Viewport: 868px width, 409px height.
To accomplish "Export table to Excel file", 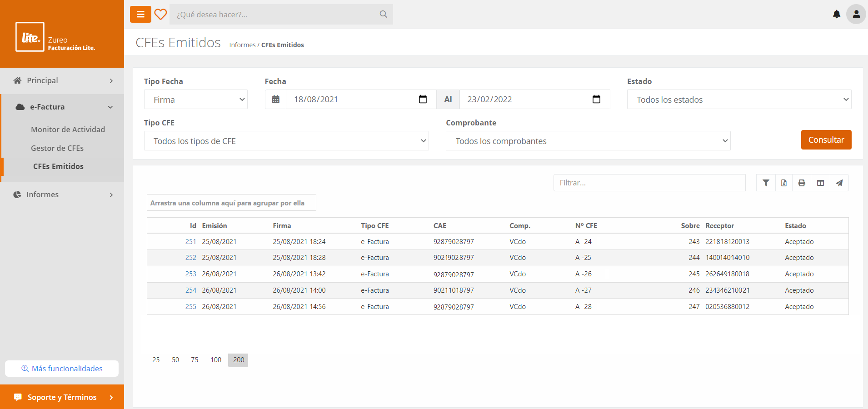I will (x=784, y=183).
